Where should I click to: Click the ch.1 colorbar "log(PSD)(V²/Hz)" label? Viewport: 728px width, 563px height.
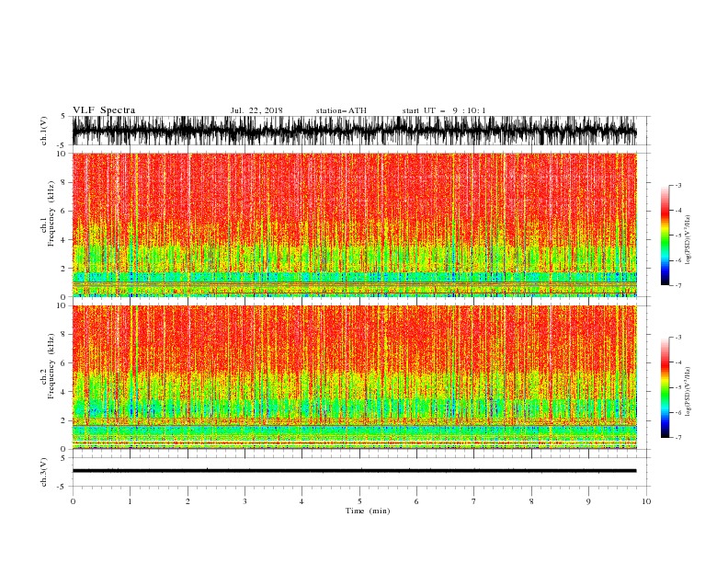pos(688,240)
